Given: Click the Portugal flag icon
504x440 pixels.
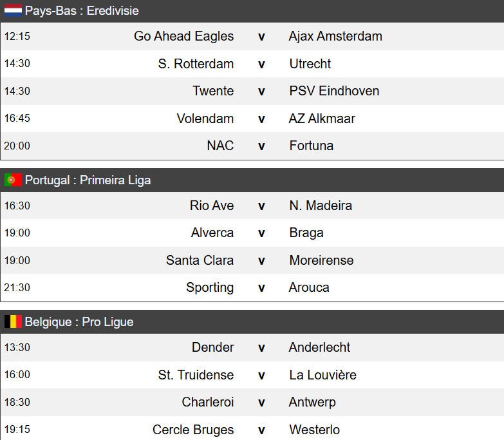Looking at the screenshot, I should tap(13, 180).
